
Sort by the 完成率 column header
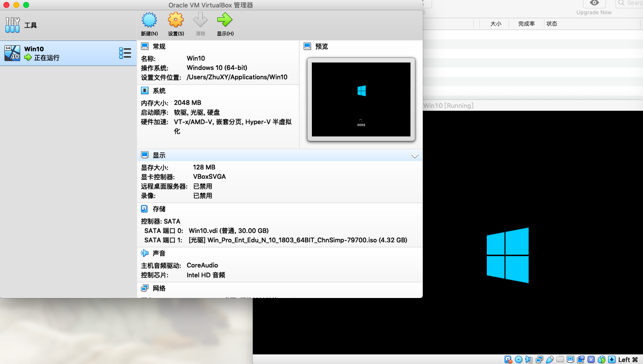pos(526,24)
